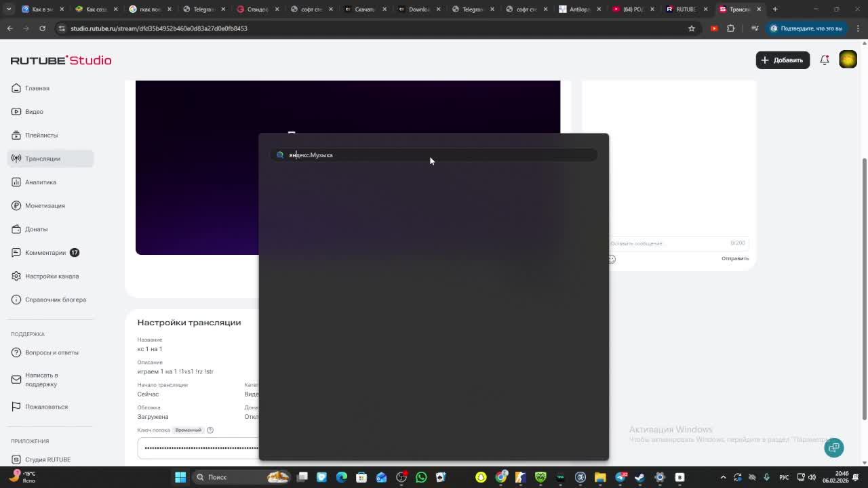Open the channel avatar menu

848,60
